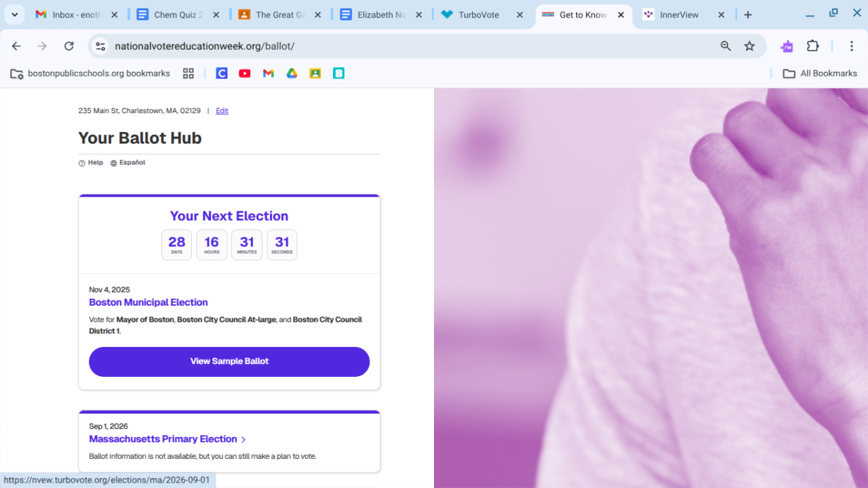Click the zoom magnifier icon in address bar

(726, 46)
